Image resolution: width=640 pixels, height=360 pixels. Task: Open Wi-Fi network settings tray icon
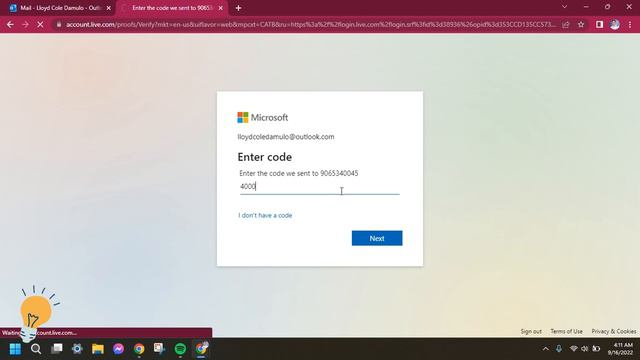click(573, 349)
